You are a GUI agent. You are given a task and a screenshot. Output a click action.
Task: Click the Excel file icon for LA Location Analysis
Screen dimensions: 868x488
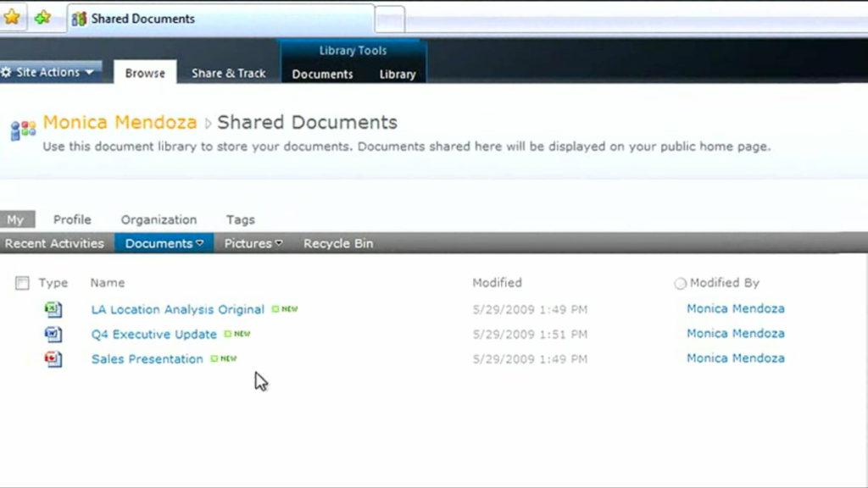[53, 309]
